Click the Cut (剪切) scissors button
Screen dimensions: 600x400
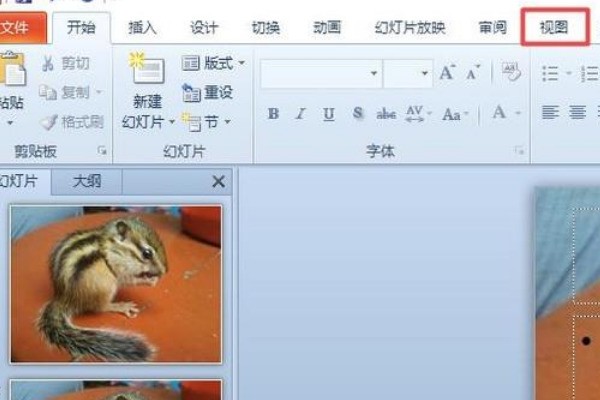click(x=67, y=64)
